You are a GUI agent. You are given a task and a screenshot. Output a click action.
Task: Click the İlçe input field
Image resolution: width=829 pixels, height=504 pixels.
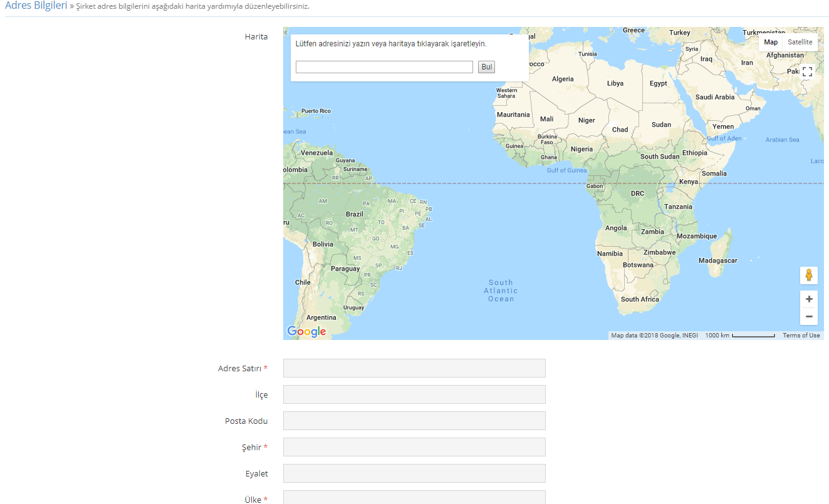(x=414, y=394)
